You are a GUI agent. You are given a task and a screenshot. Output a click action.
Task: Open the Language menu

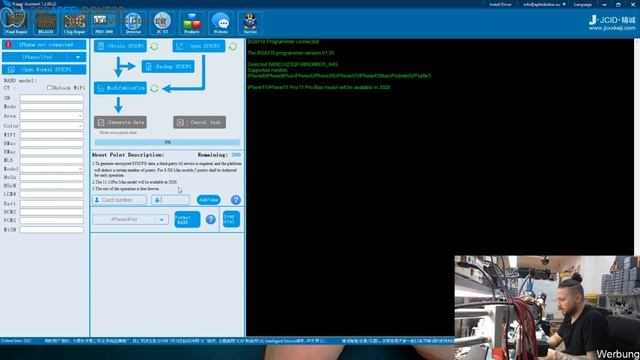[583, 4]
